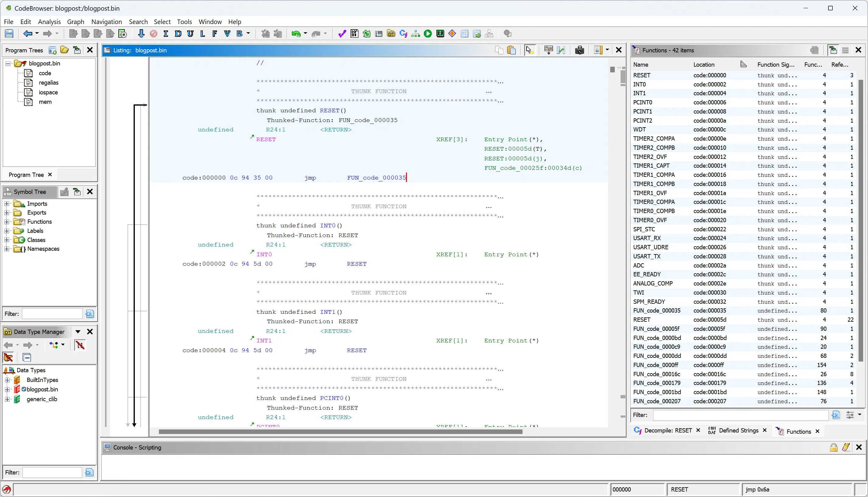Screen dimensions: 868x497
Task: Go to next function with the F icon
Action: 215,33
